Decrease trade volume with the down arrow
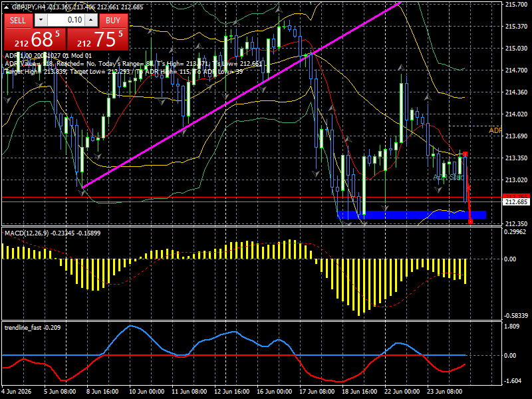Viewport: 532px width, 399px height. tap(41, 20)
